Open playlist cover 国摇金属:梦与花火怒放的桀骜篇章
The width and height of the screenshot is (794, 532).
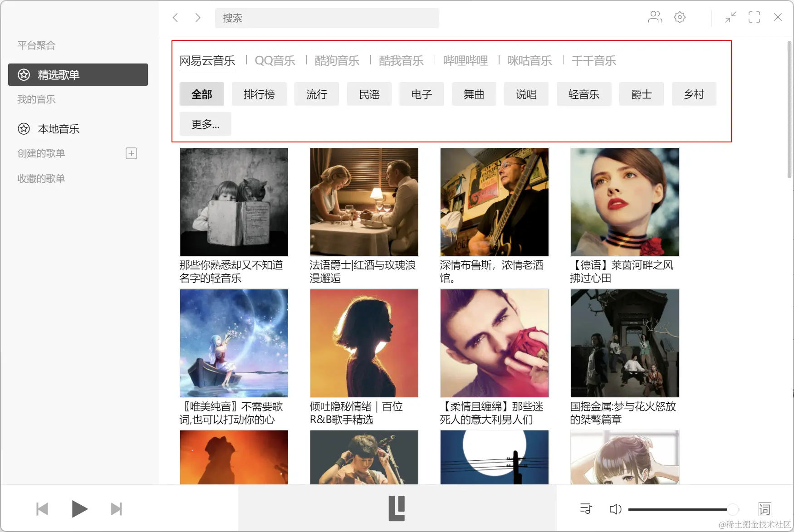coord(625,343)
